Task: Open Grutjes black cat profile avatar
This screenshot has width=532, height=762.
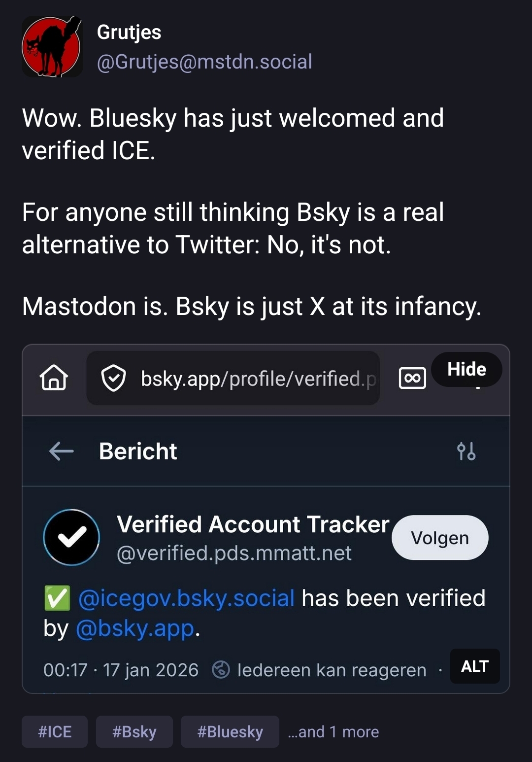Action: 52,47
